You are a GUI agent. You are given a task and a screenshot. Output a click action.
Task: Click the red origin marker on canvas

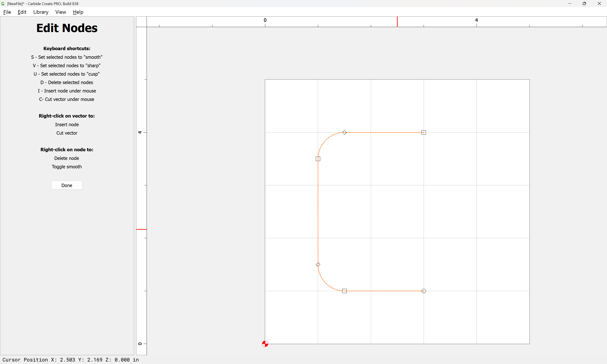tap(265, 344)
